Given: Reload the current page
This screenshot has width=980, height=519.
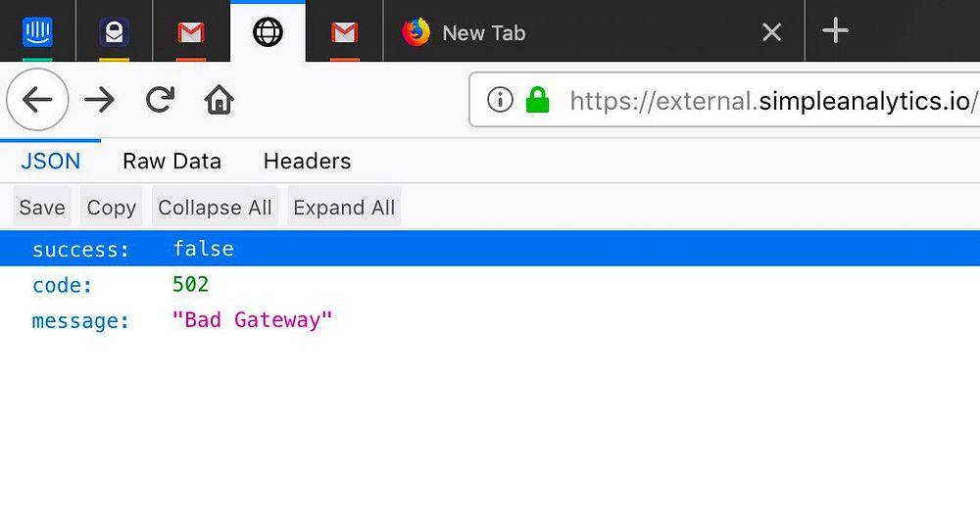Looking at the screenshot, I should (160, 100).
